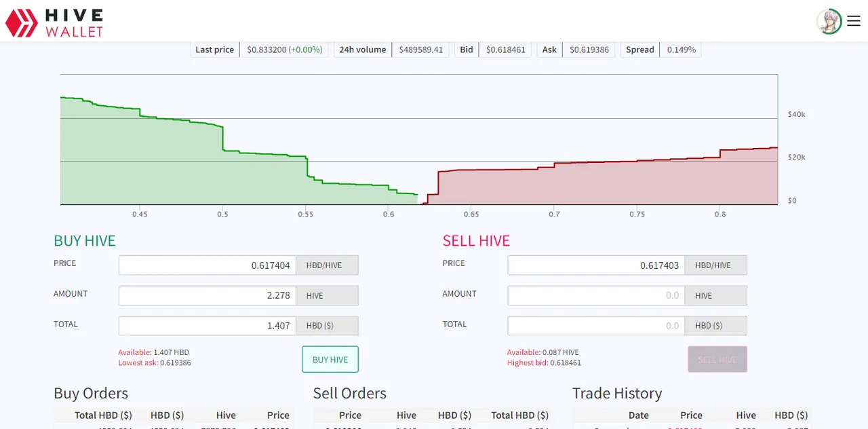The image size is (868, 429).
Task: Click the SELL HIVE section title
Action: (x=476, y=241)
